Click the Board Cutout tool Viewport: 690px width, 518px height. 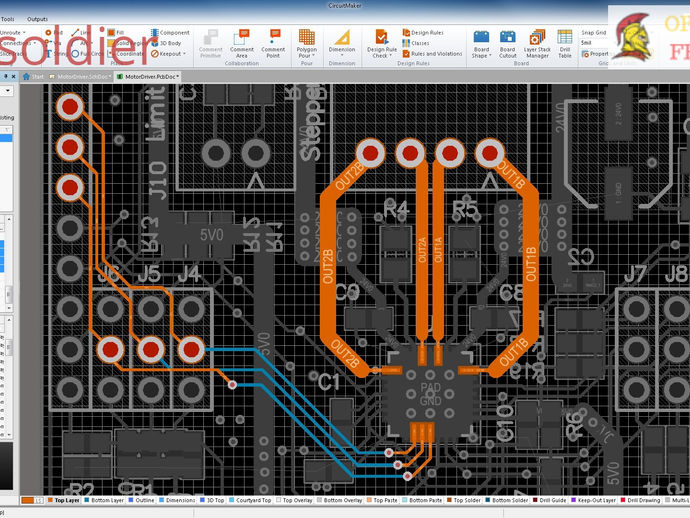(507, 44)
